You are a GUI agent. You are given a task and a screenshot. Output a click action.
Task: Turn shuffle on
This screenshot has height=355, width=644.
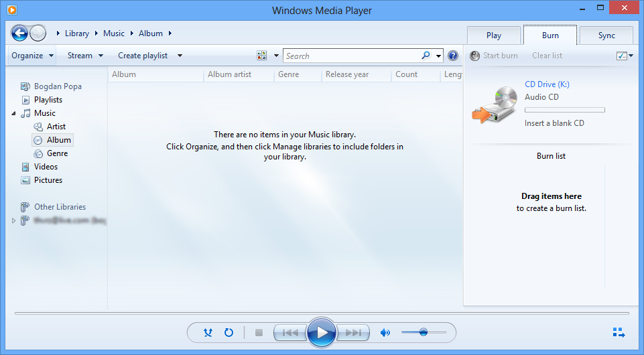click(208, 332)
